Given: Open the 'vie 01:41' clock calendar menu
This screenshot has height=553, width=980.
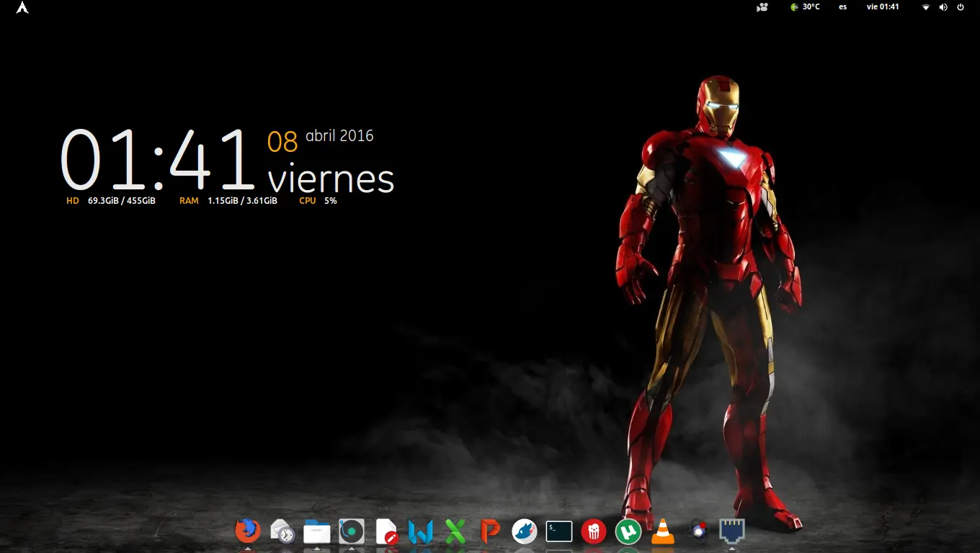Looking at the screenshot, I should click(x=883, y=6).
